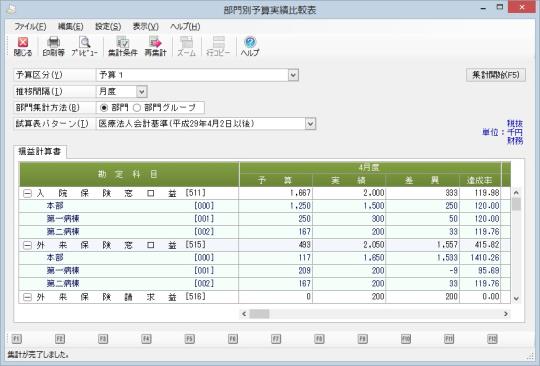Run 再集計 recalculation icon

tap(155, 46)
